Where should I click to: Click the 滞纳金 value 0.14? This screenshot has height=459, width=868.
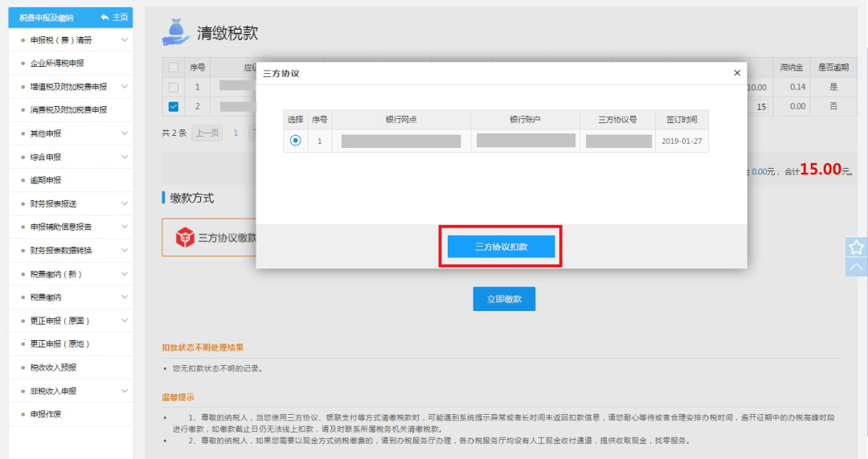798,87
